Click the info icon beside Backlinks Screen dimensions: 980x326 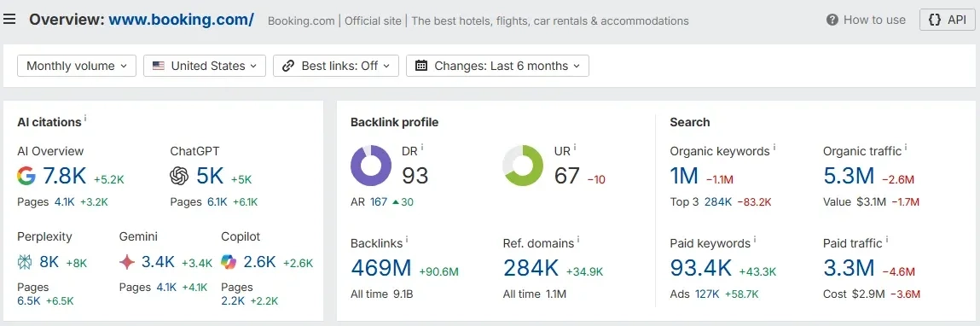tap(407, 239)
